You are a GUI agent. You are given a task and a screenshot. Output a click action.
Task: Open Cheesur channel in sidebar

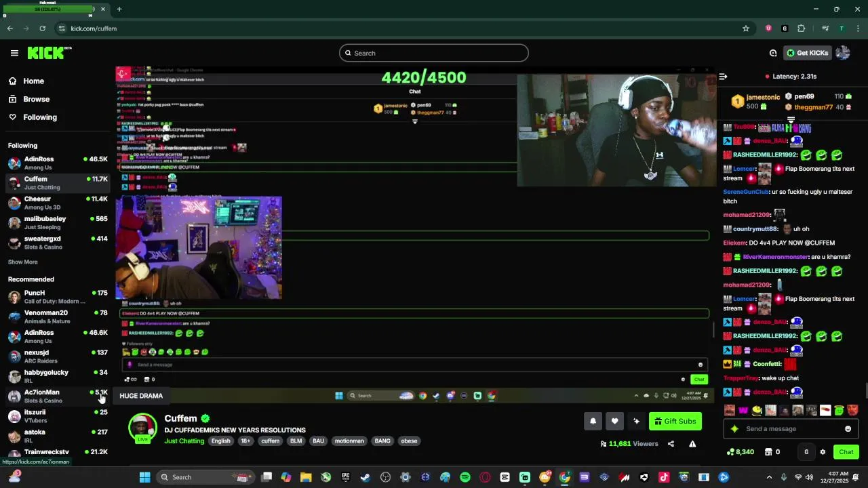(58, 203)
